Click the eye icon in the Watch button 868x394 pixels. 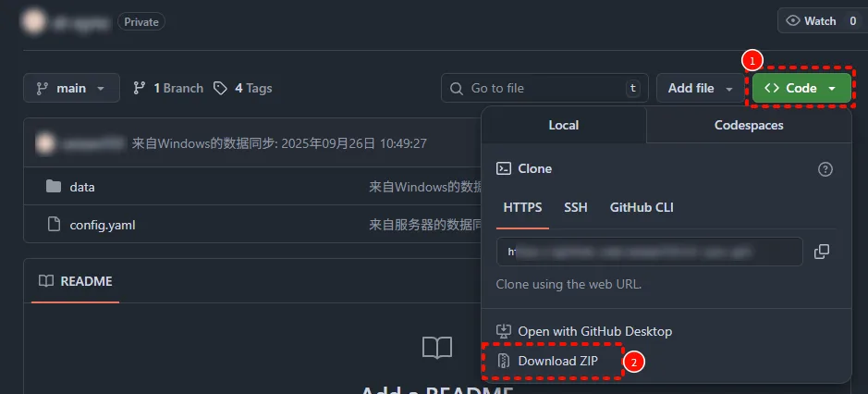tap(793, 21)
